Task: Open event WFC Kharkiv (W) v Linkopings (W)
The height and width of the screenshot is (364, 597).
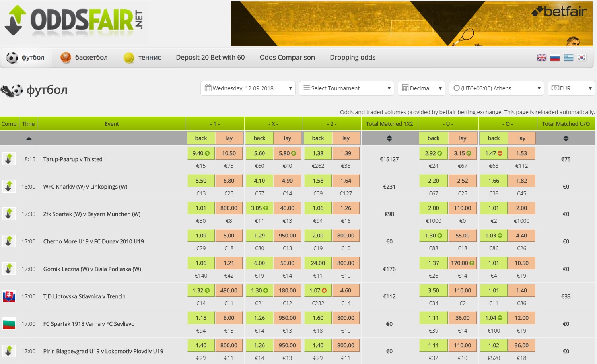Action: tap(85, 187)
